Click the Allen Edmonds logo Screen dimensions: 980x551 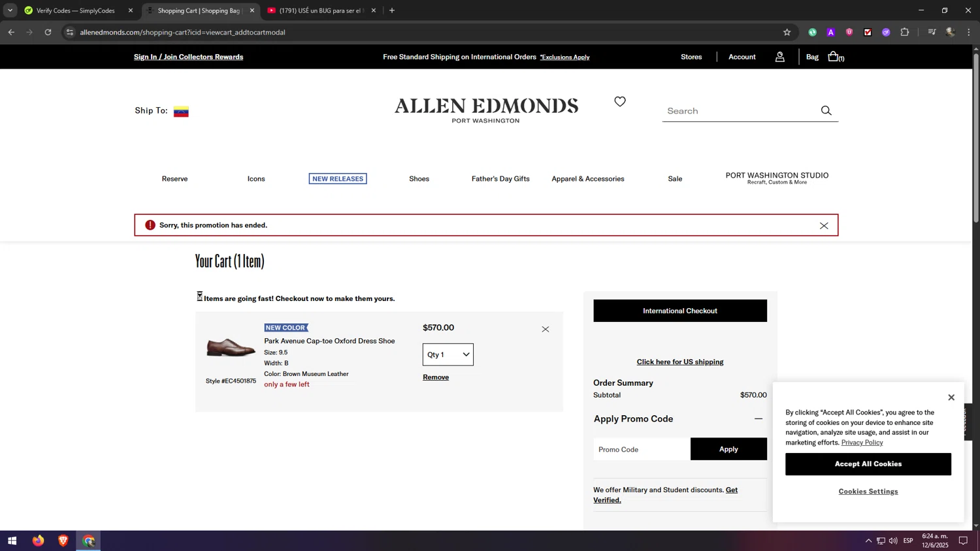click(486, 110)
